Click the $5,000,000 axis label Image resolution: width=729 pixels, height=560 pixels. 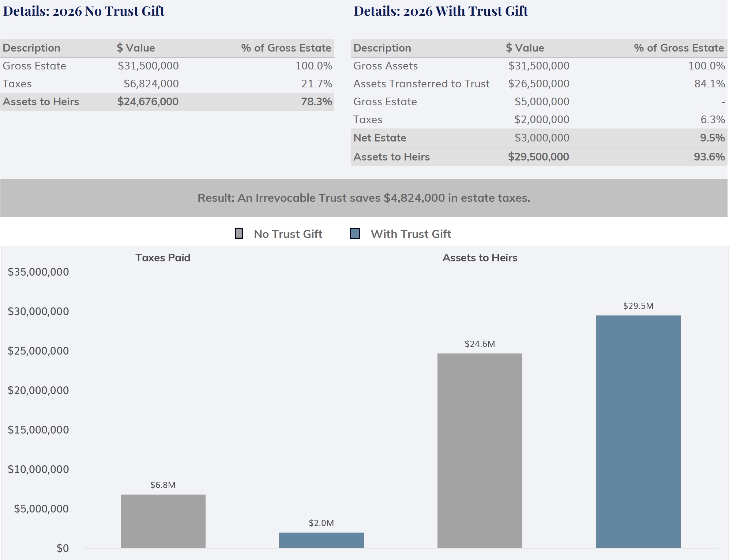tap(41, 509)
